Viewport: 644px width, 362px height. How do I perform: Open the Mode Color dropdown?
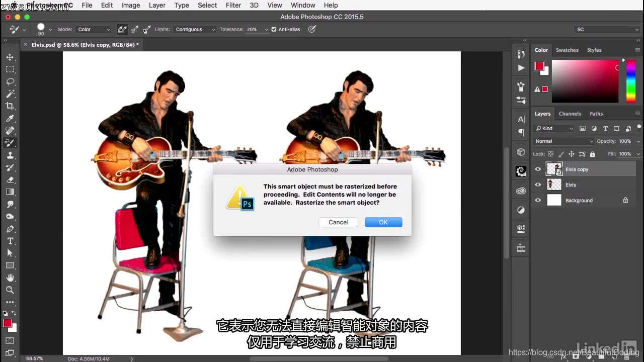(94, 30)
